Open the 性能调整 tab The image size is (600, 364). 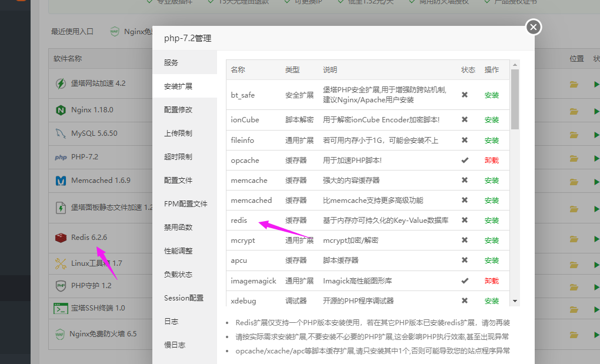coord(185,251)
